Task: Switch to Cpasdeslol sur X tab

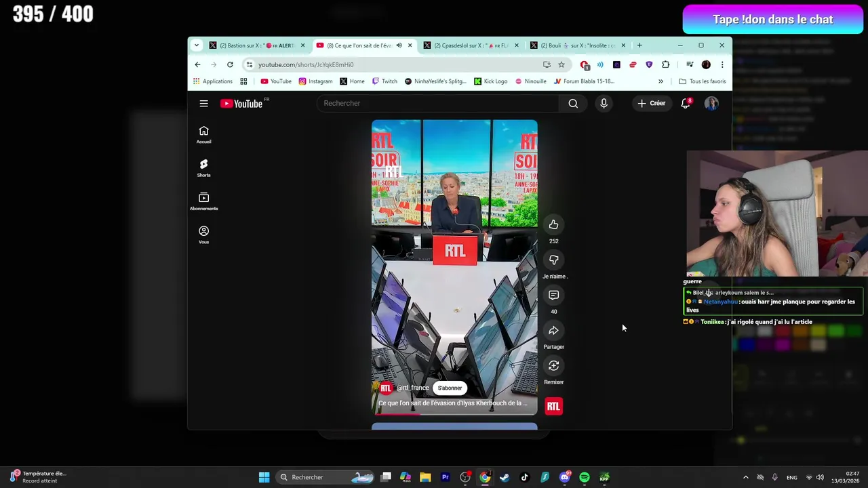Action: click(470, 45)
